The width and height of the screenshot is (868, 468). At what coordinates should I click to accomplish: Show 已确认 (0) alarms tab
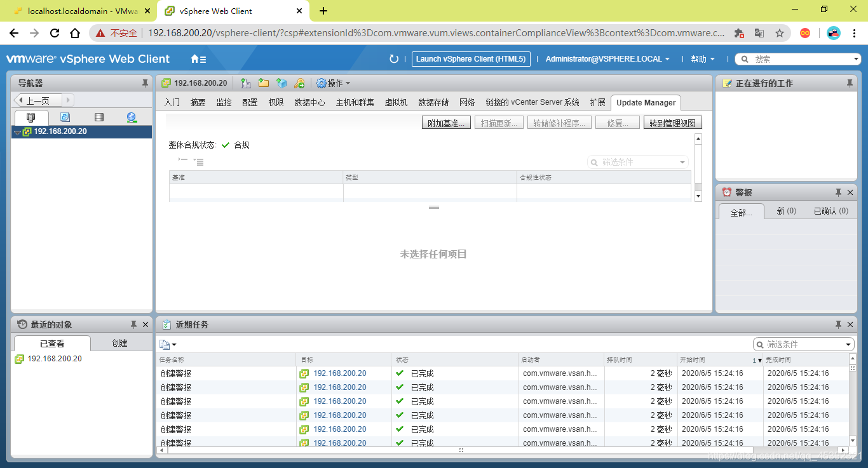point(831,211)
